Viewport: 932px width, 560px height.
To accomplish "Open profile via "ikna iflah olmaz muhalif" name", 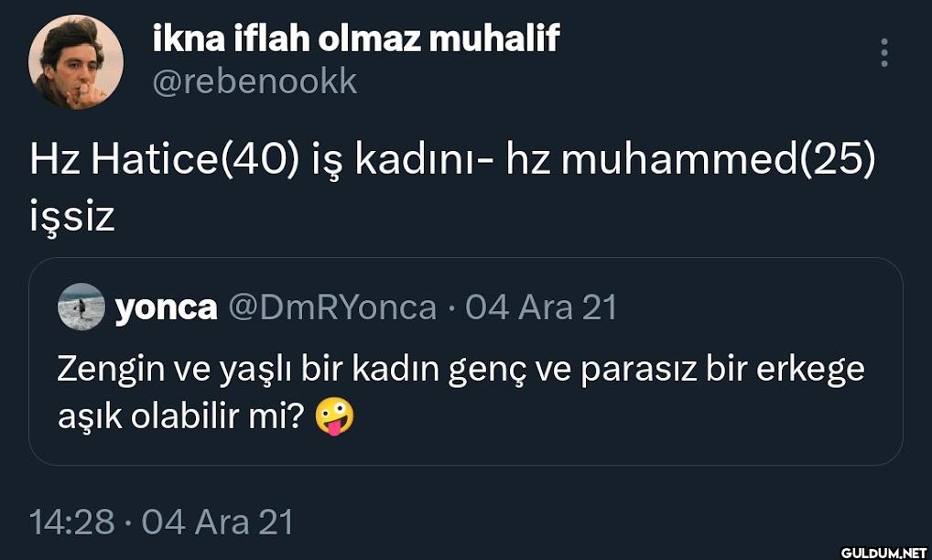I will point(355,38).
